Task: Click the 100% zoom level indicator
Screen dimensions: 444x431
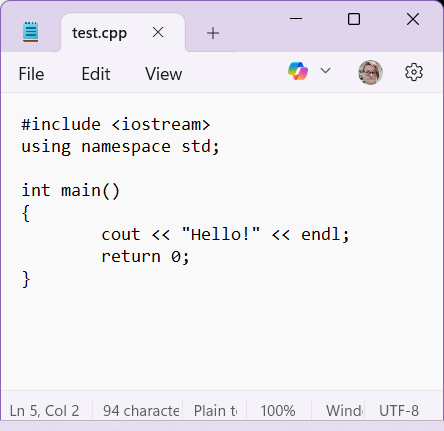Action: [278, 411]
